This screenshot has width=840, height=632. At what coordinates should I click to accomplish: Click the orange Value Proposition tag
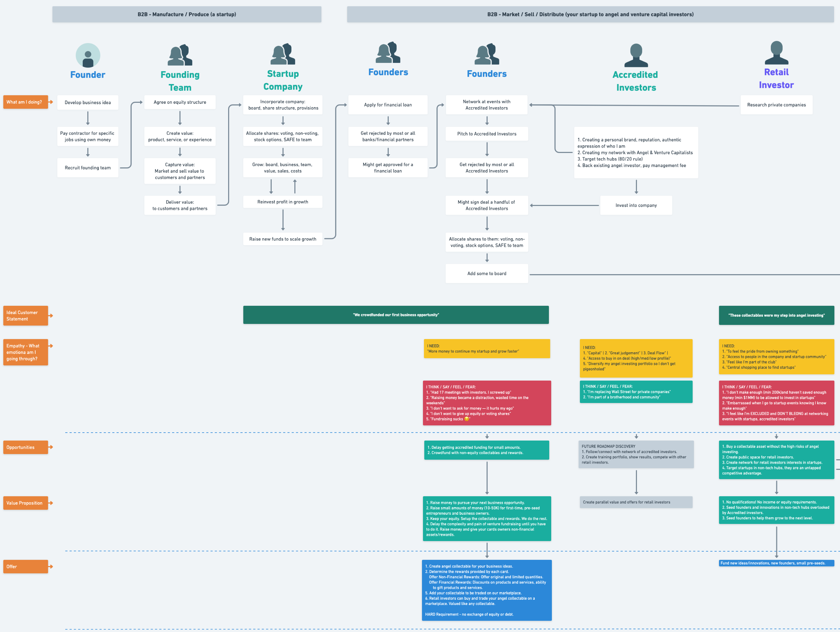pos(25,503)
